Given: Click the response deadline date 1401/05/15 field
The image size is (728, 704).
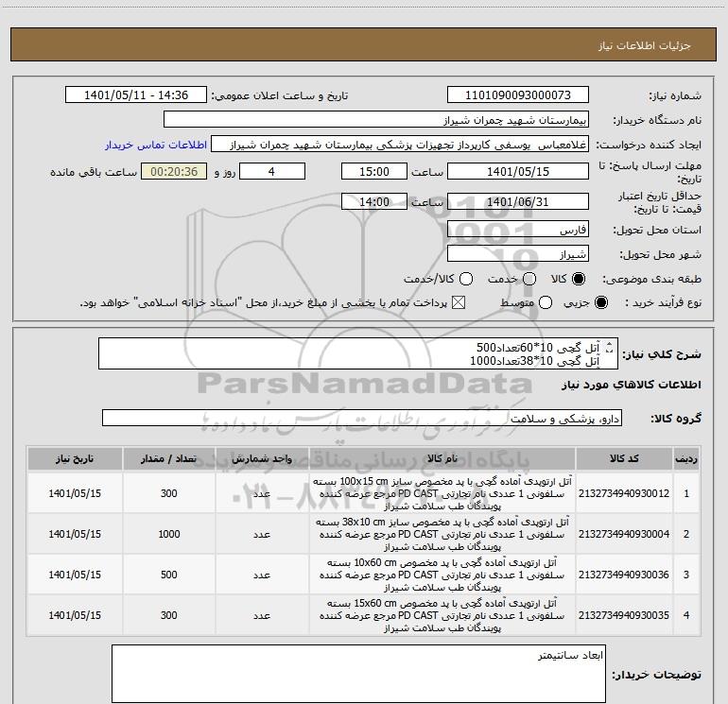Looking at the screenshot, I should click(518, 172).
